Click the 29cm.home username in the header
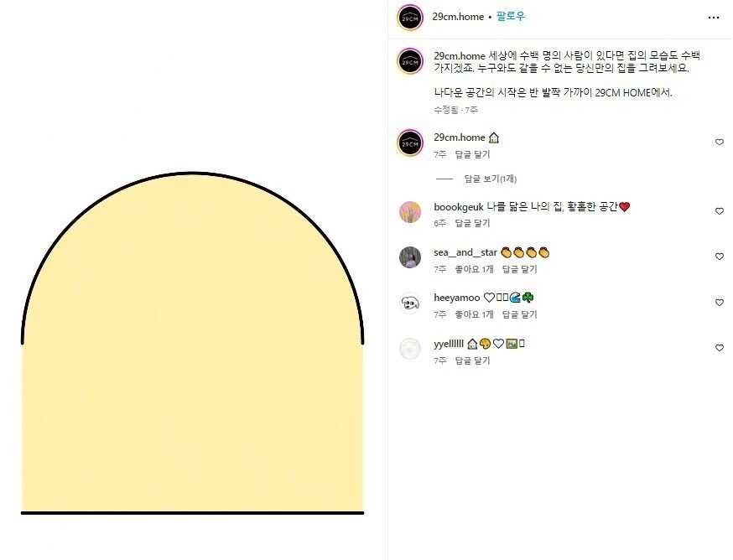 coord(458,17)
